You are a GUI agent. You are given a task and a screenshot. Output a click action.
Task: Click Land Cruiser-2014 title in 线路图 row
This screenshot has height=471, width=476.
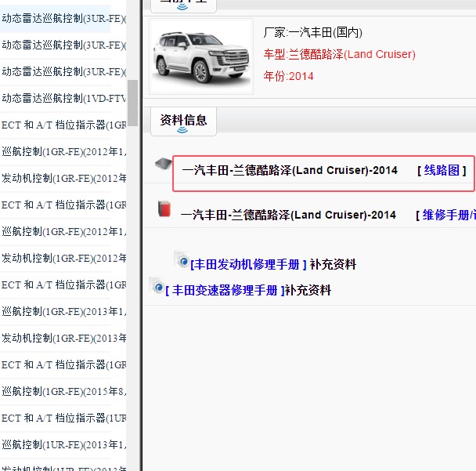(290, 170)
